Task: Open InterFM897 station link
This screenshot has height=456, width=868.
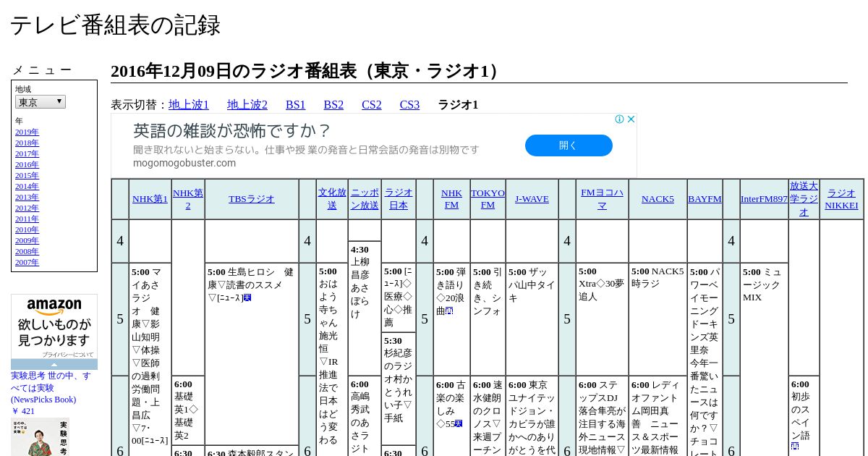Action: 764,199
